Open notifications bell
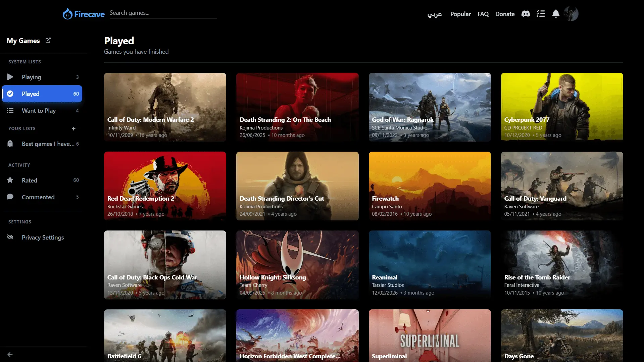This screenshot has width=644, height=362. [556, 14]
